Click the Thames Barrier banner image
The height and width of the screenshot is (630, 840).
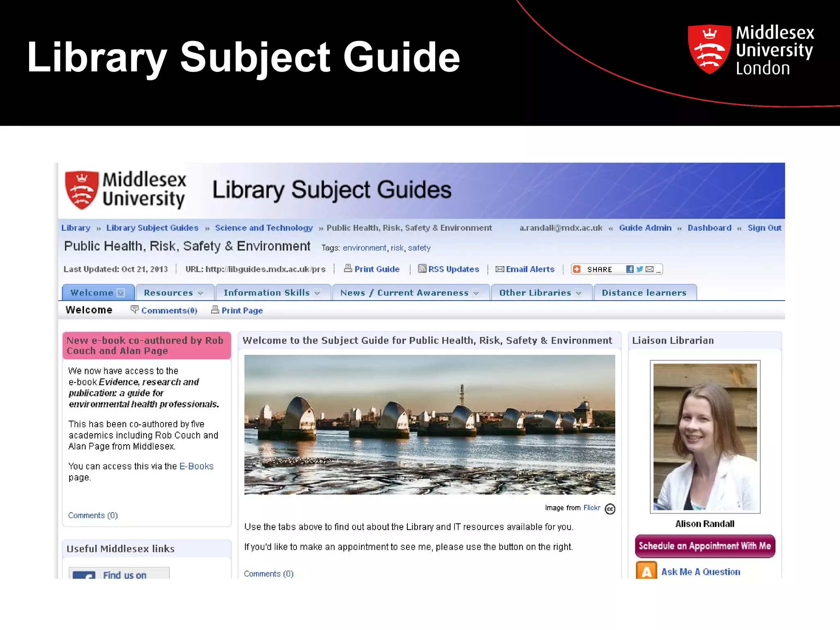point(429,425)
